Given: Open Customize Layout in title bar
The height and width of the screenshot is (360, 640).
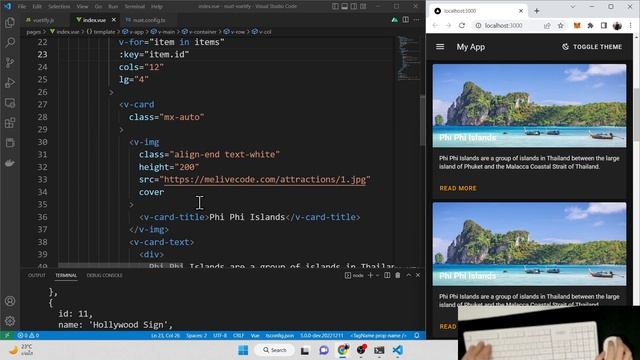Looking at the screenshot, I should tap(363, 6).
